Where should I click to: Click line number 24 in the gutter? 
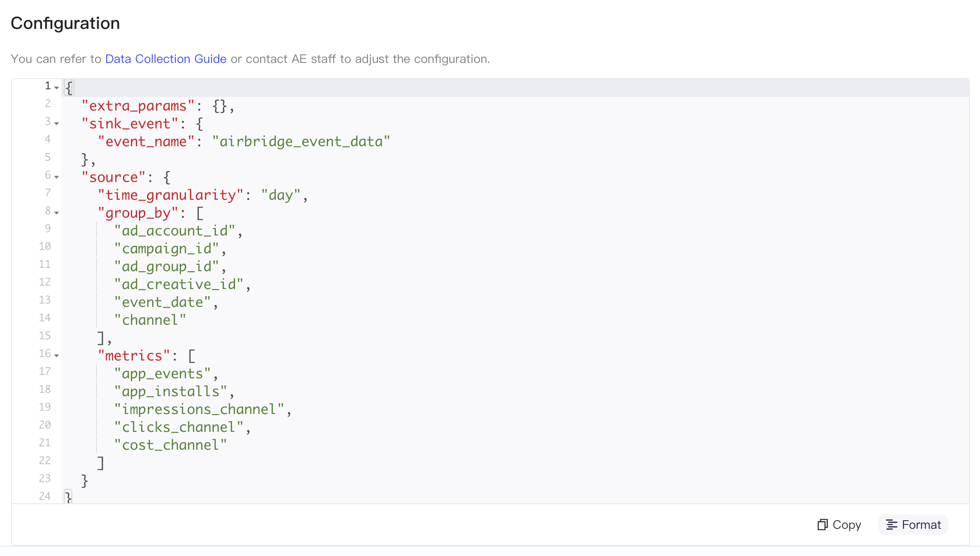click(45, 496)
